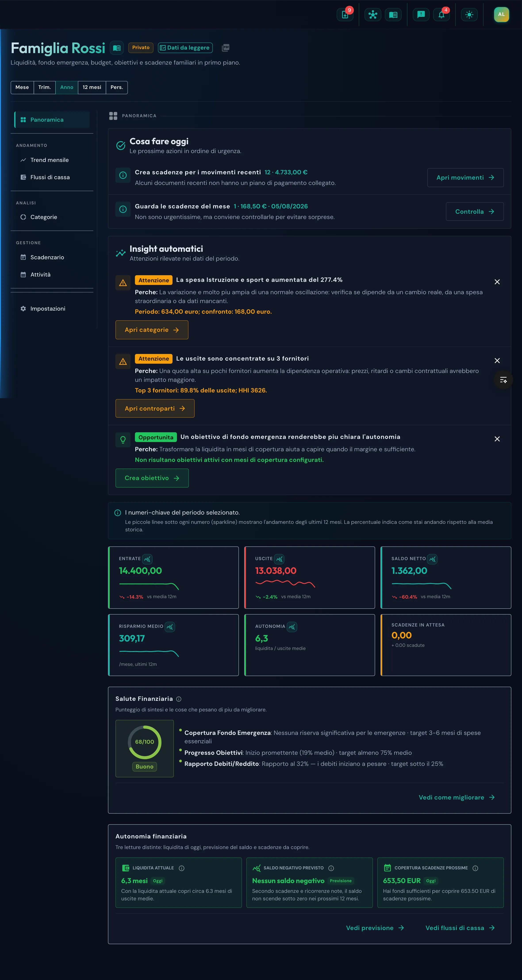Open the notifications bell
The width and height of the screenshot is (522, 980).
pyautogui.click(x=441, y=15)
